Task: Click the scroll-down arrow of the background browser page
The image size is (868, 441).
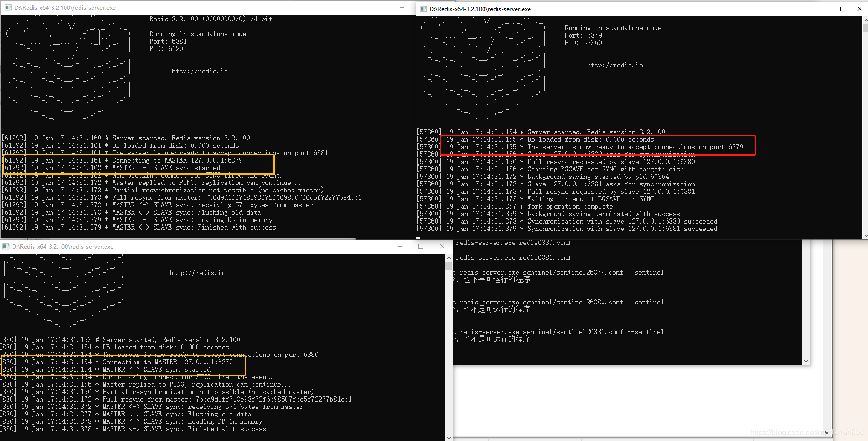Action: point(827,433)
